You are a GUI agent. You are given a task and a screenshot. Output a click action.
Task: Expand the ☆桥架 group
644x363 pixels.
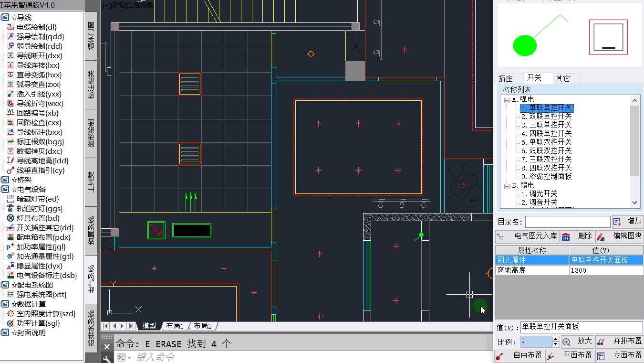tap(5, 180)
